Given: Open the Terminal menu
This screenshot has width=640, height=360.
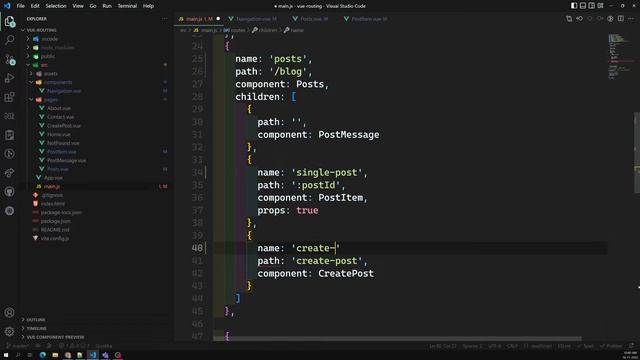Looking at the screenshot, I should tap(127, 6).
